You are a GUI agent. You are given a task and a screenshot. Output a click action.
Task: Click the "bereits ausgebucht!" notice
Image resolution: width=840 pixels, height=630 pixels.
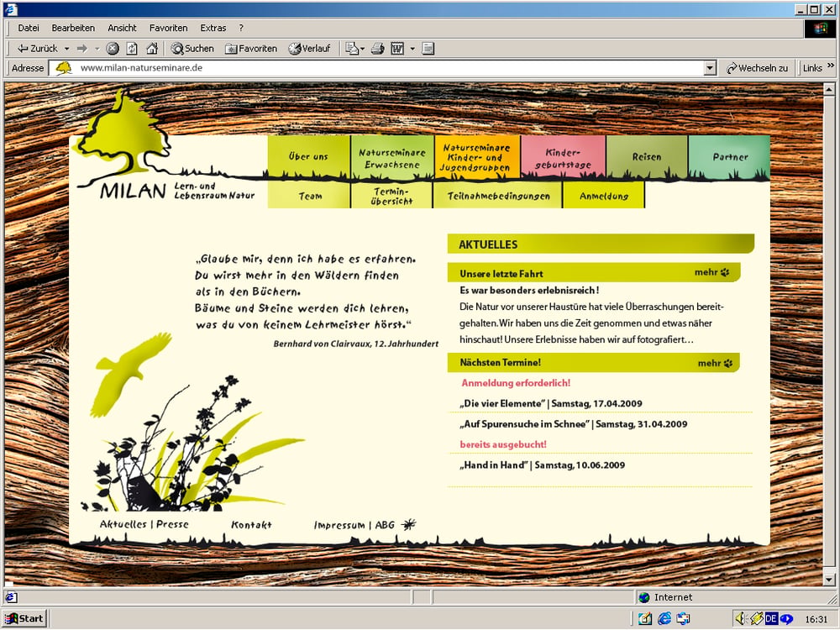pyautogui.click(x=503, y=444)
